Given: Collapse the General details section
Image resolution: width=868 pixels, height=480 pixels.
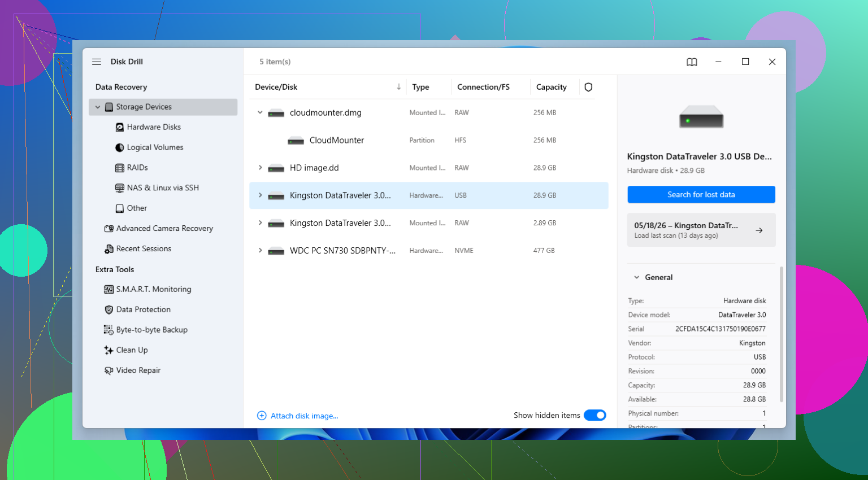Looking at the screenshot, I should point(636,277).
